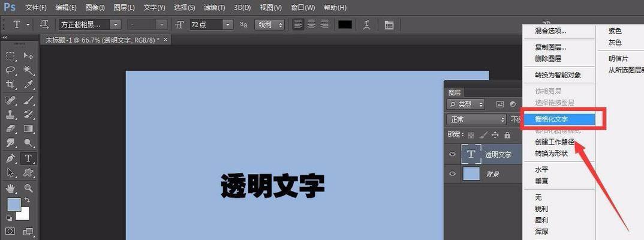Choose 转换为智能对象 from the context menu

click(559, 75)
